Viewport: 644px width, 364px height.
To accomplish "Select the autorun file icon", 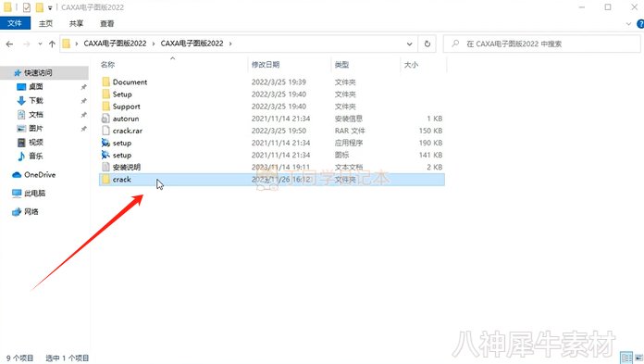I will (105, 119).
